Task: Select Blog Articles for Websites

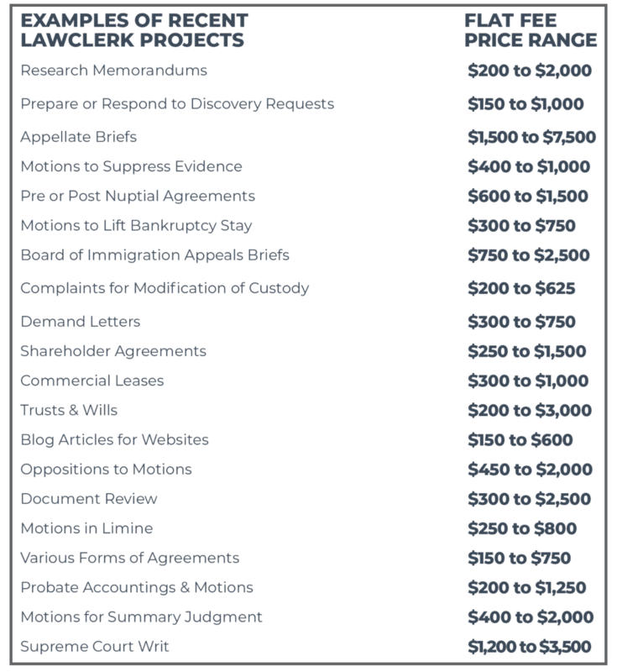Action: point(115,439)
